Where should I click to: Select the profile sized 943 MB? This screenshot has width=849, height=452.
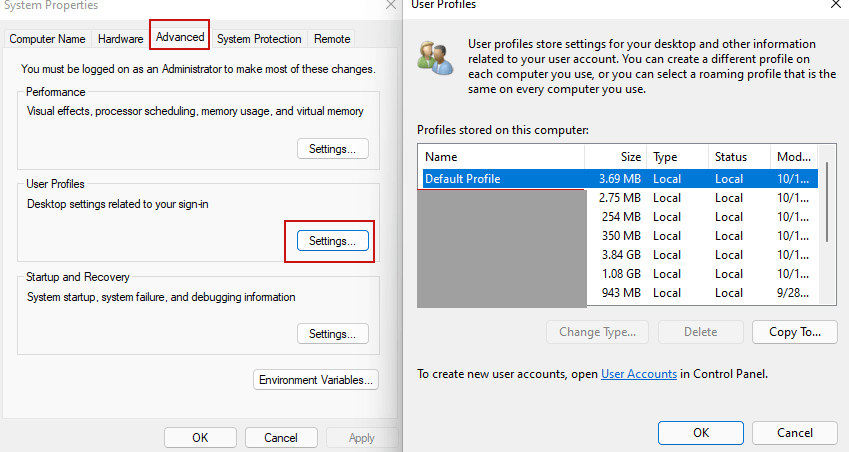(618, 293)
